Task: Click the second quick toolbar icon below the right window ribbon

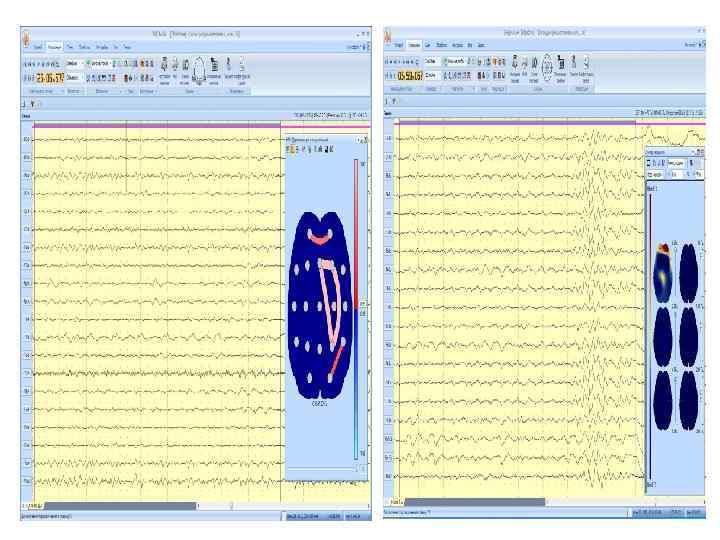Action: 394,101
